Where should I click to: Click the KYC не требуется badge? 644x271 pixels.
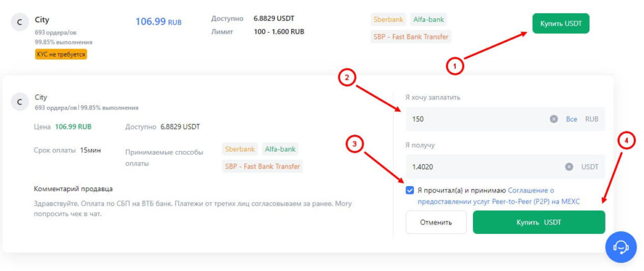pos(61,54)
